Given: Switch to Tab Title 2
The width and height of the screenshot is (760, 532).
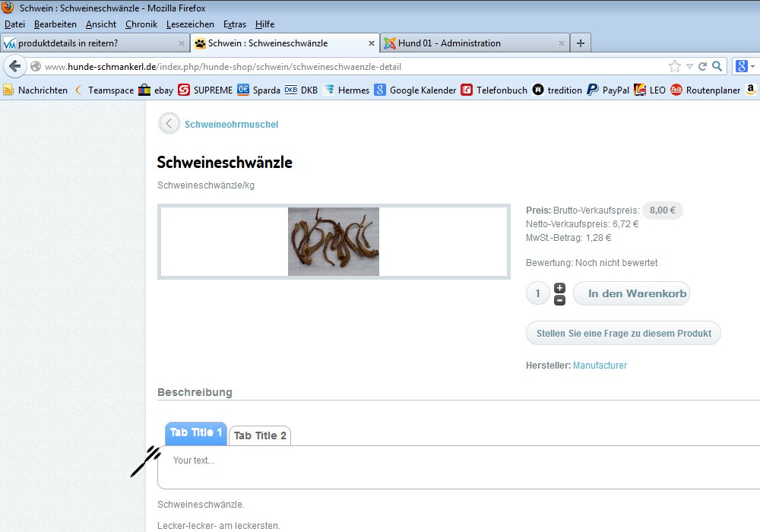Looking at the screenshot, I should click(260, 435).
